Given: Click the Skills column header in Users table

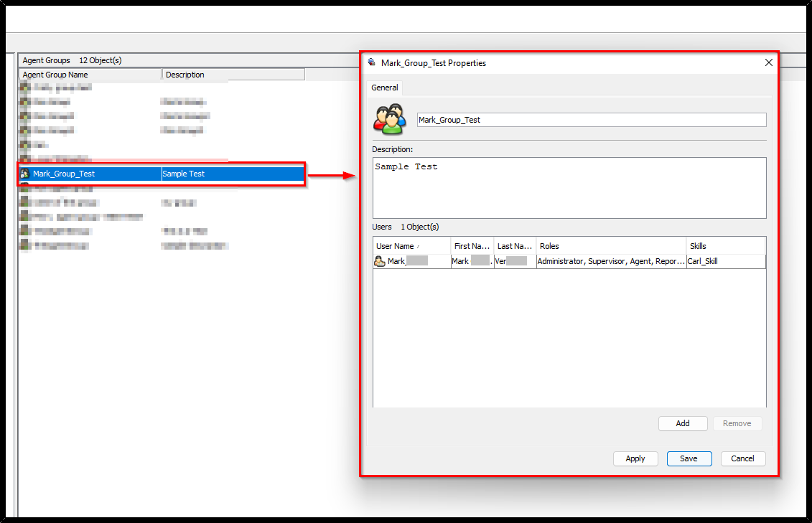Looking at the screenshot, I should click(x=726, y=246).
